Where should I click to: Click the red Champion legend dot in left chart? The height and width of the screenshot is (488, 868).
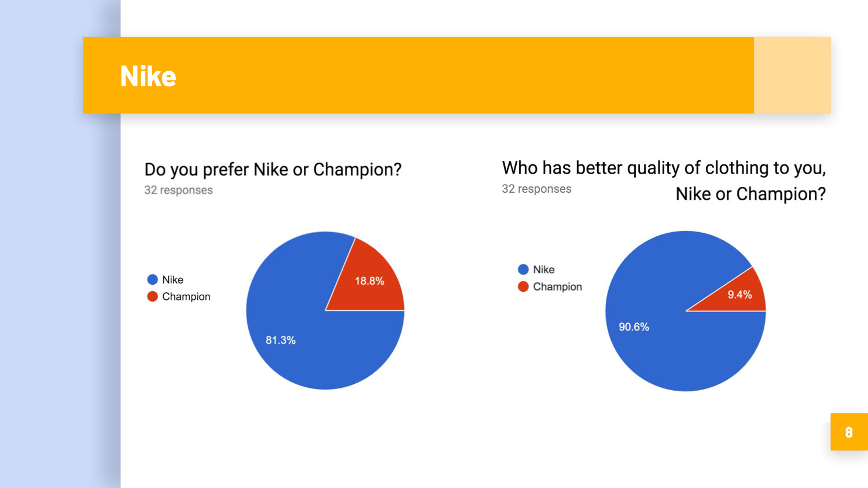pyautogui.click(x=153, y=296)
